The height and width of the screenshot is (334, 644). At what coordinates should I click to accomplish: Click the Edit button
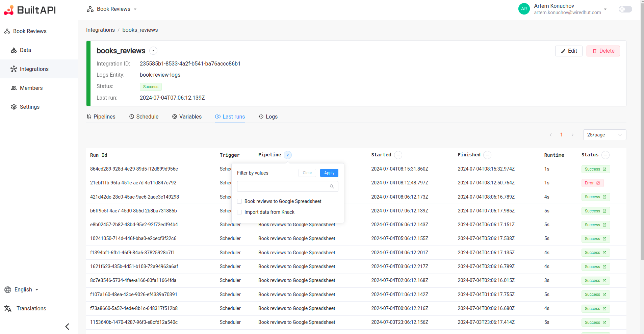coord(569,51)
